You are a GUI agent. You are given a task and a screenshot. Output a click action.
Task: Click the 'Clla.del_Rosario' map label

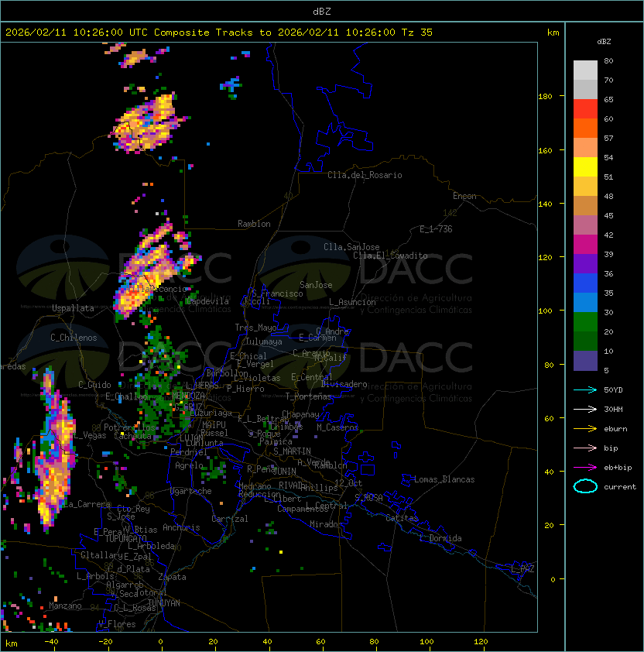click(365, 175)
